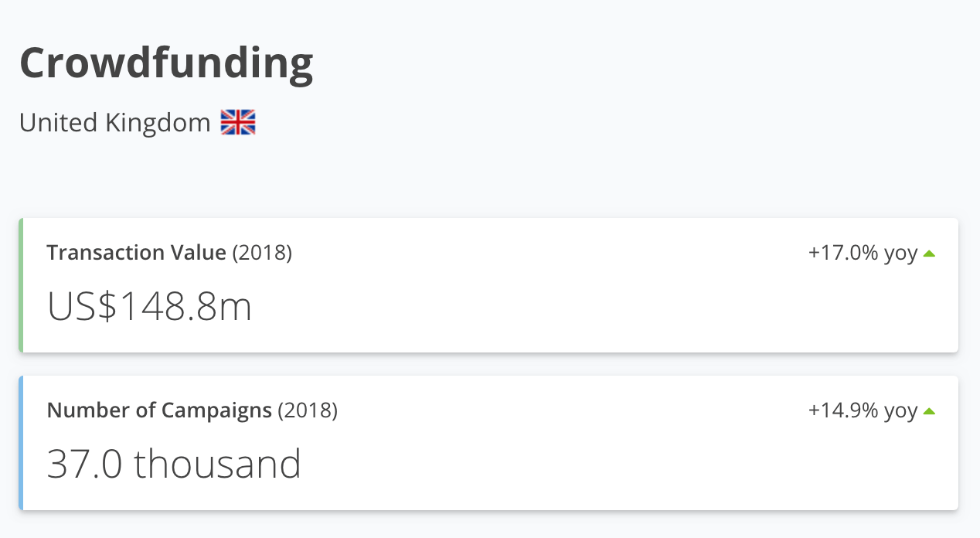Click the United Kingdom country label
The height and width of the screenshot is (538, 980).
[114, 122]
